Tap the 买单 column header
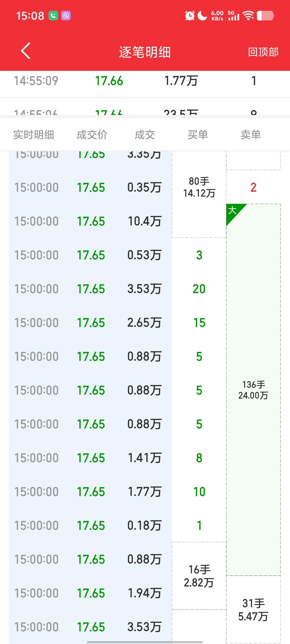The image size is (290, 644). (198, 135)
